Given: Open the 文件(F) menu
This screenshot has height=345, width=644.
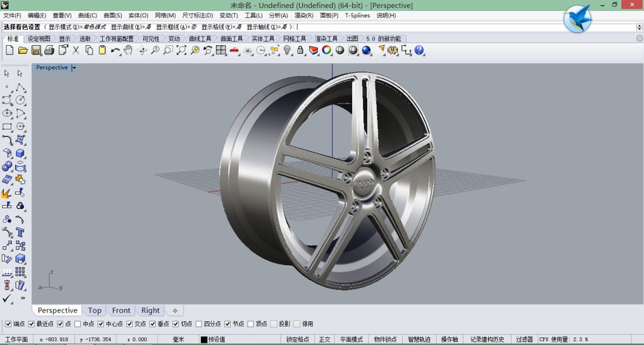Looking at the screenshot, I should pos(12,15).
